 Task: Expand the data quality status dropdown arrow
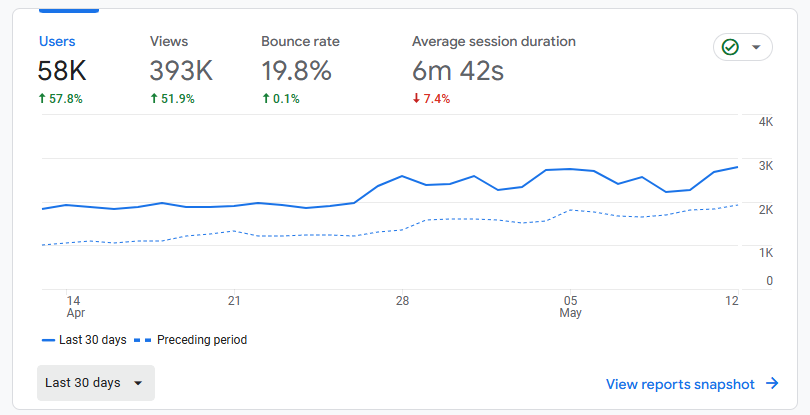pyautogui.click(x=756, y=47)
